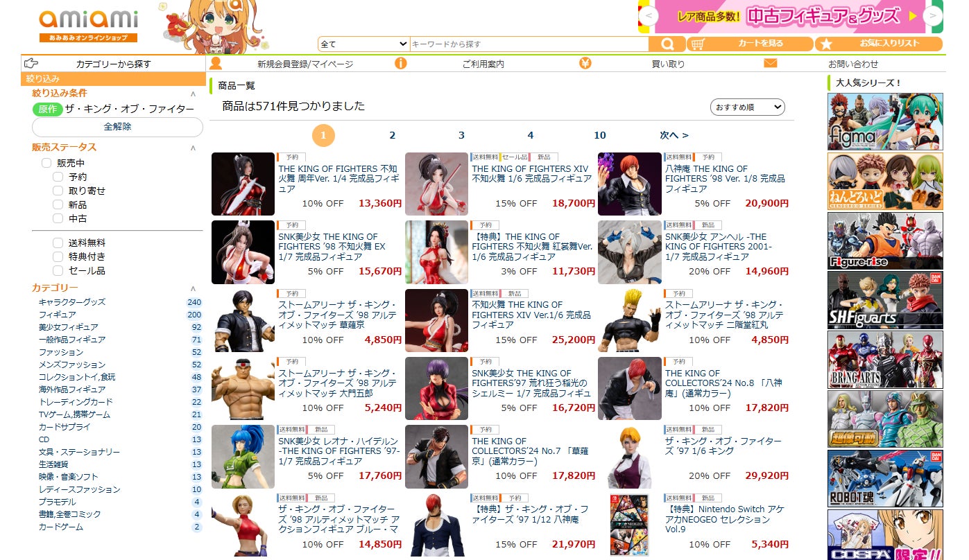Click the banner previous arrow
Viewport: 969px width, 560px height.
648,15
